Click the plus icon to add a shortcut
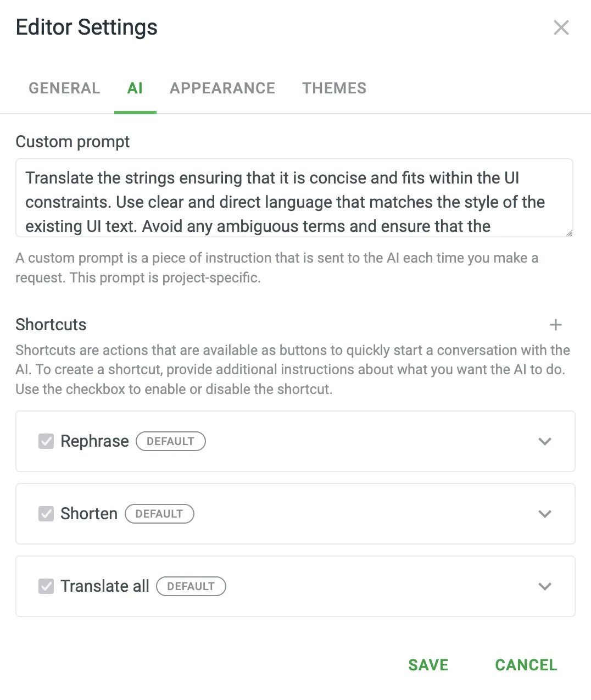The height and width of the screenshot is (700, 591). point(555,325)
